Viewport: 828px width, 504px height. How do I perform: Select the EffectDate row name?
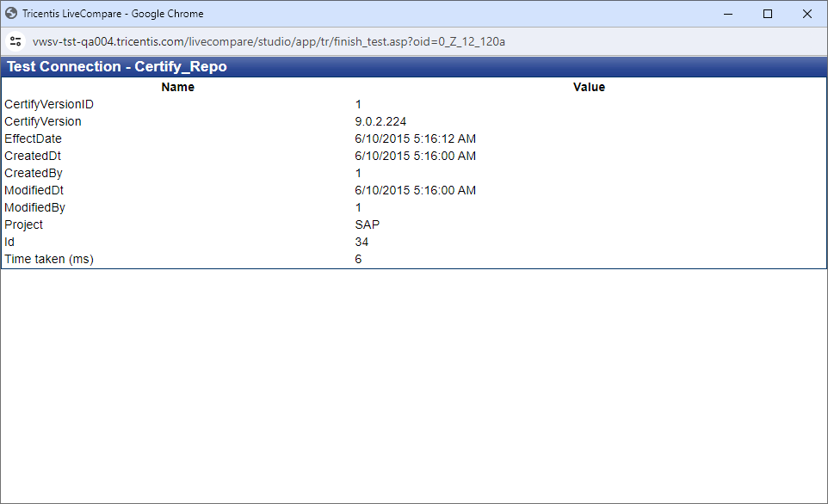pos(33,138)
